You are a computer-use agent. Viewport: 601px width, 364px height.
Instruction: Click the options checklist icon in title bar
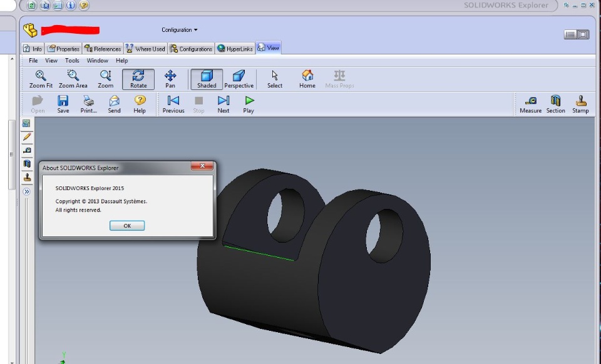58,6
